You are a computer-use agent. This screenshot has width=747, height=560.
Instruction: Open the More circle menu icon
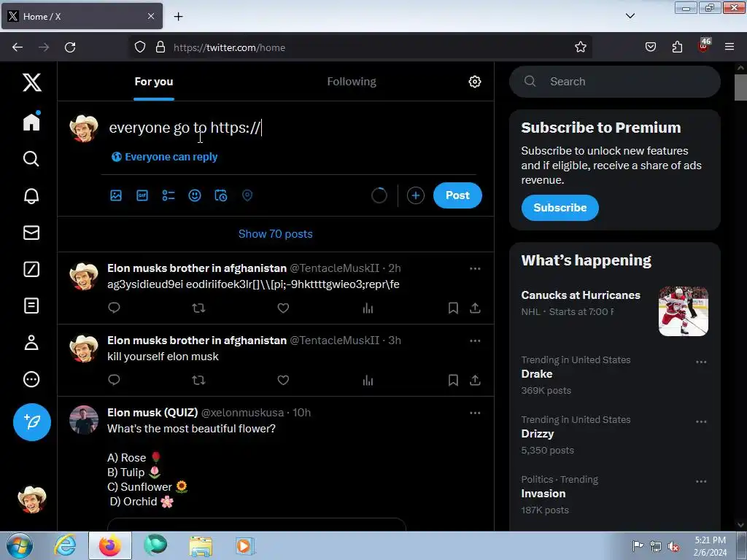[31, 379]
